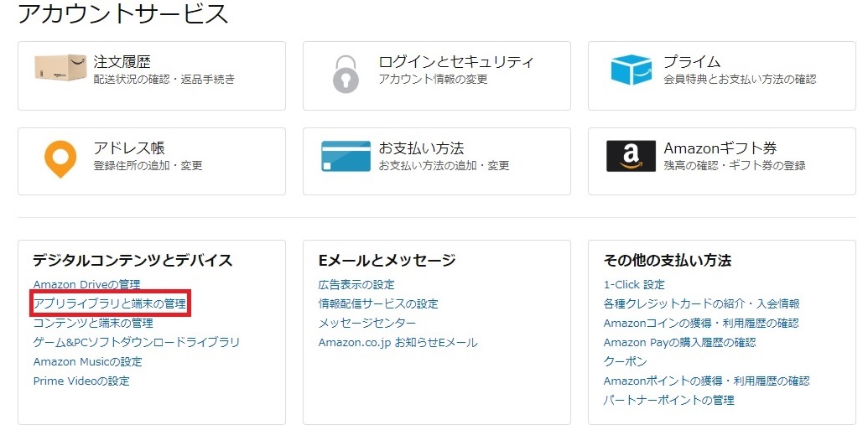868x425 pixels.
Task: Open Amazon.co.jp お知らせEメール link
Action: tap(398, 342)
